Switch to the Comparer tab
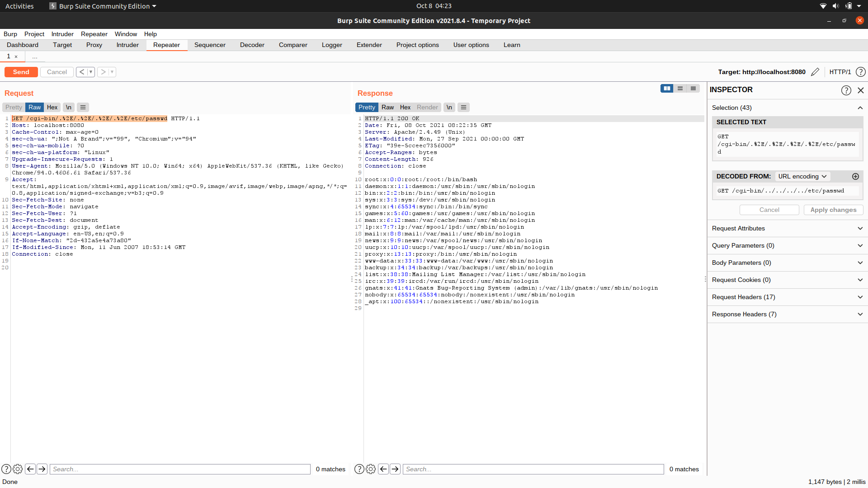Image resolution: width=868 pixels, height=488 pixels. pos(293,45)
